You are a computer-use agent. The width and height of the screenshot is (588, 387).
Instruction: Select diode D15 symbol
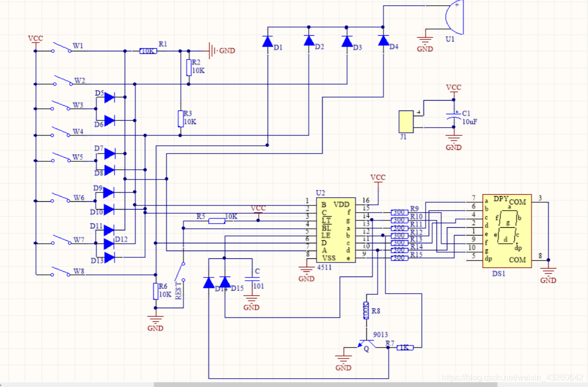pyautogui.click(x=224, y=283)
